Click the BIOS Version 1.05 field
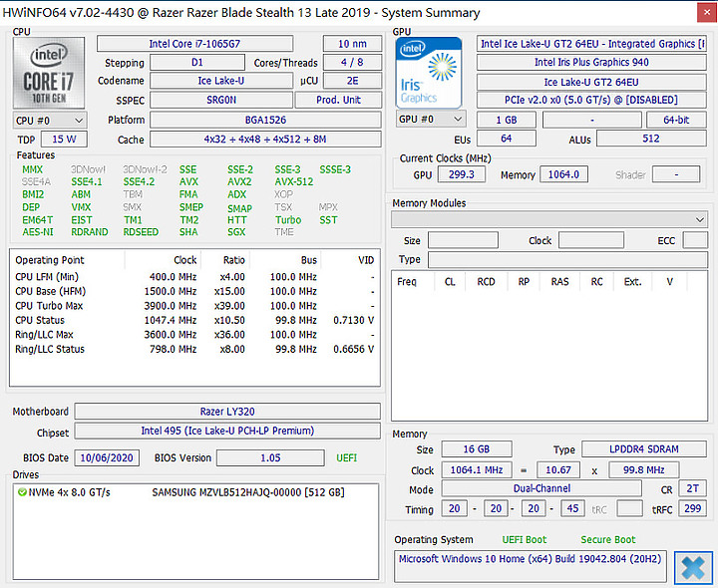Viewport: 718px width, 588px height. (x=270, y=457)
